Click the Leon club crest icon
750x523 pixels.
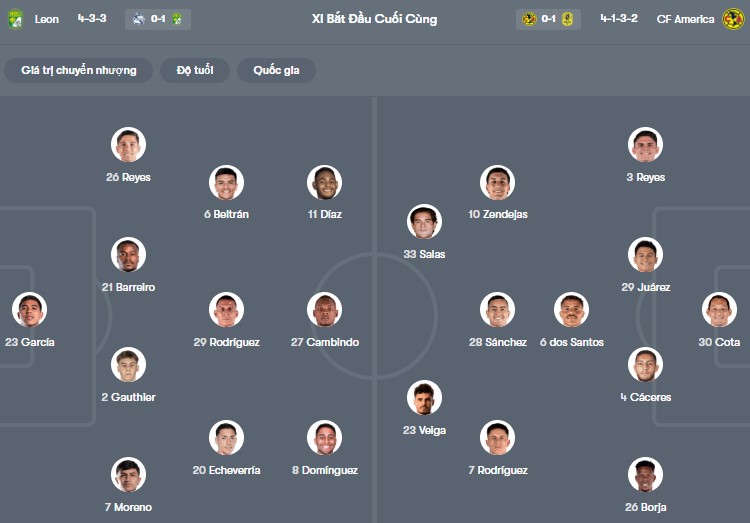coord(15,19)
